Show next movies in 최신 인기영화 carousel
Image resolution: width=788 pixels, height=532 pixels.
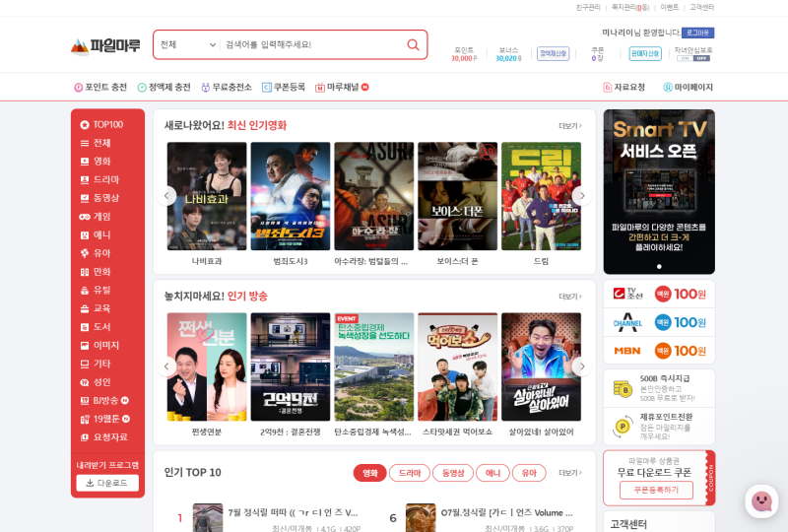582,196
